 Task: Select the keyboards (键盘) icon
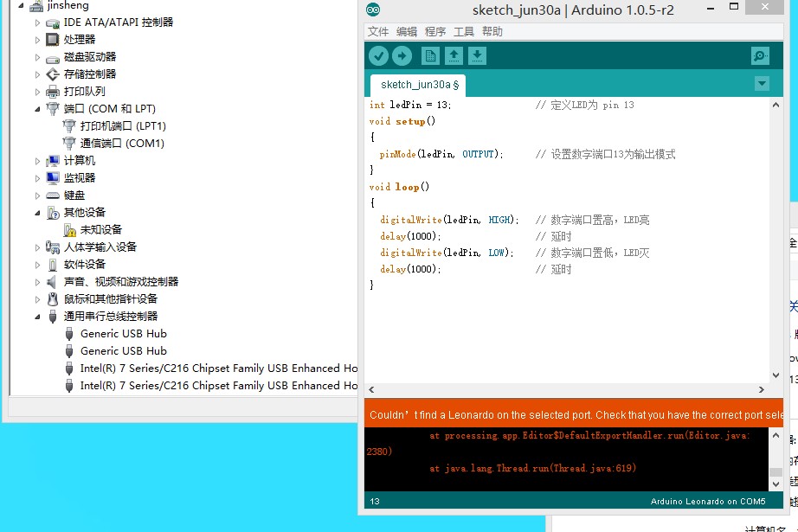(x=53, y=195)
